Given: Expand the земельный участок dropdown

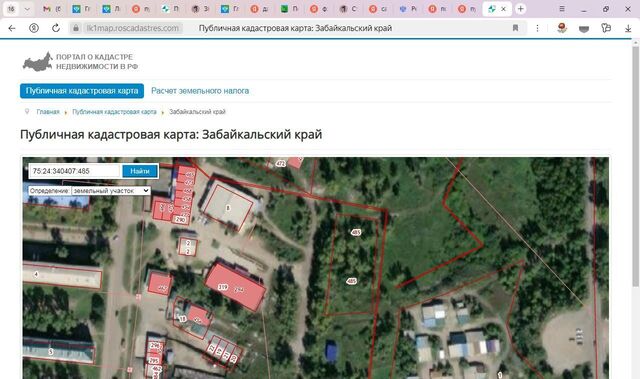Looking at the screenshot, I should 111,191.
